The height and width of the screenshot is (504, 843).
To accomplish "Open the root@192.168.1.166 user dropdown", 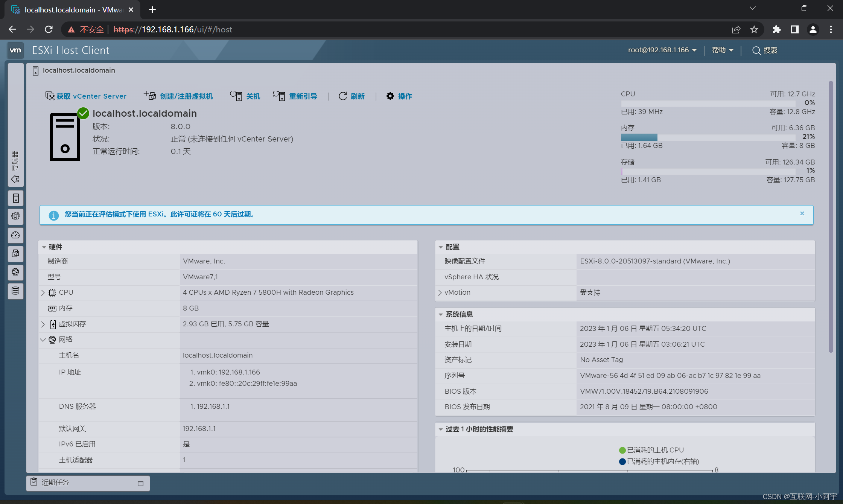I will click(x=662, y=50).
